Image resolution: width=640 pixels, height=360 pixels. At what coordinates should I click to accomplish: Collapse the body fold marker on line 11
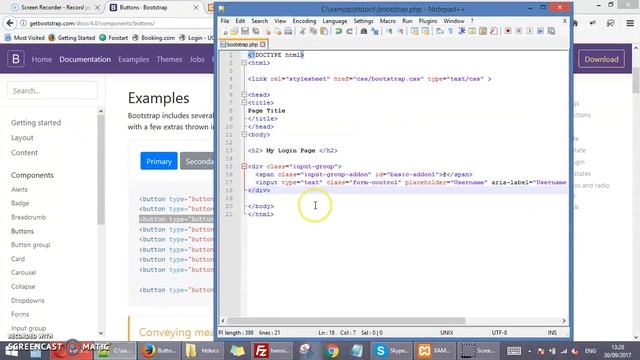coord(244,135)
